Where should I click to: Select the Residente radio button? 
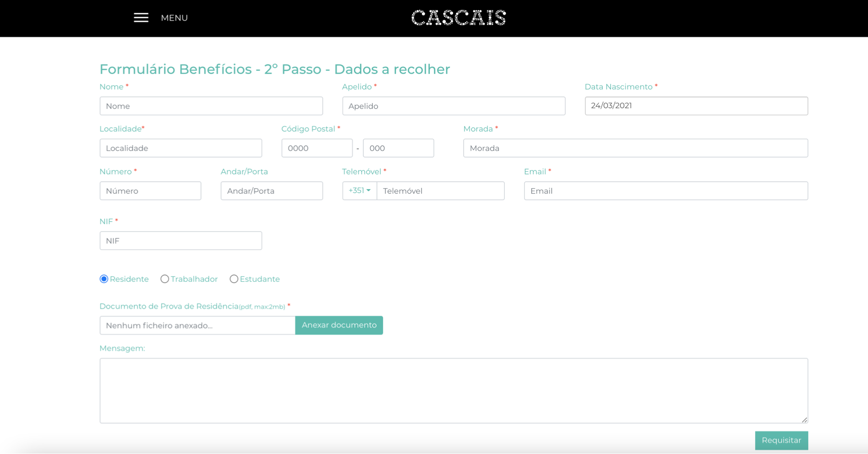[x=104, y=279]
